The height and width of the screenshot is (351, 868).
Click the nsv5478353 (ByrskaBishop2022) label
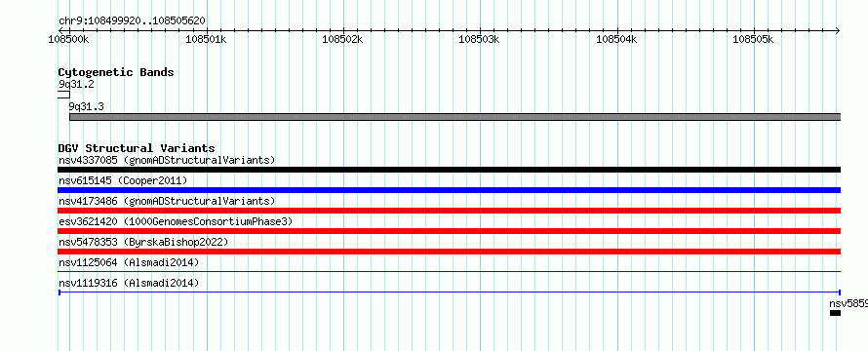coord(143,243)
